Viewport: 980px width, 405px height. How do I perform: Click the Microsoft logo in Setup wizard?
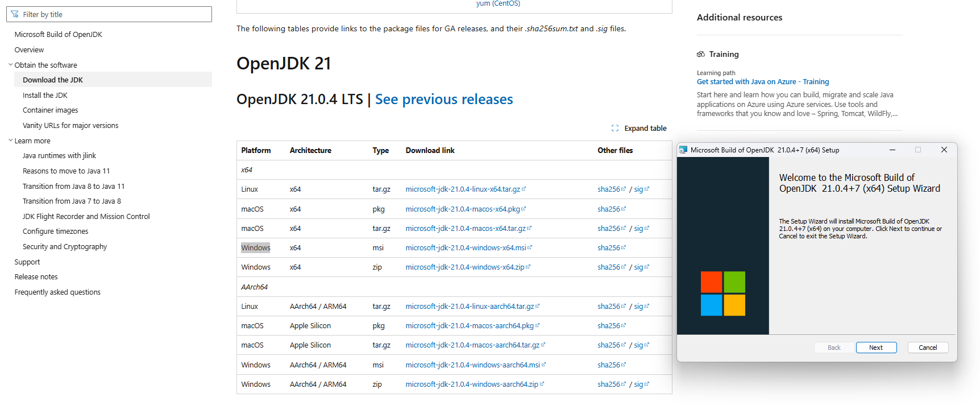pyautogui.click(x=723, y=294)
